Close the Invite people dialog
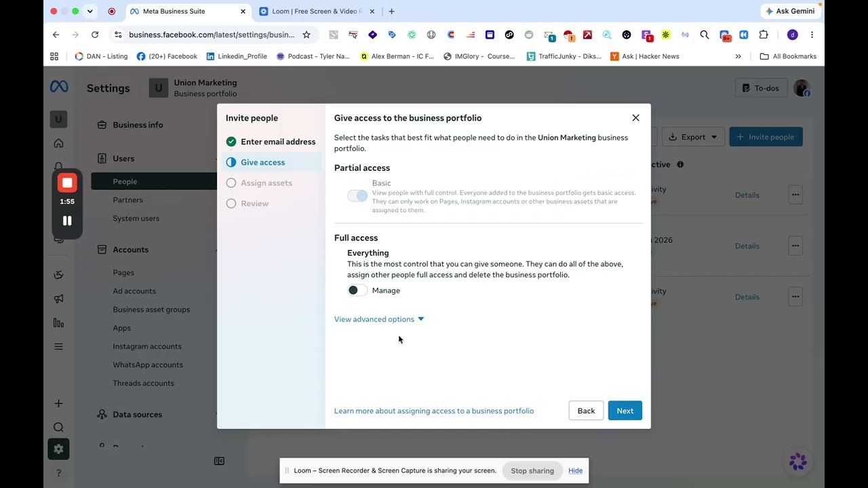 (635, 118)
